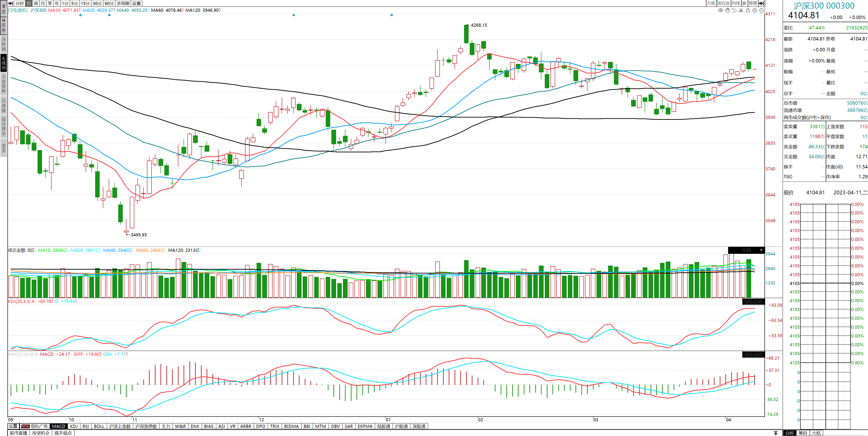
Task: Zoom in with the plus circle icon
Action: pos(755,10)
